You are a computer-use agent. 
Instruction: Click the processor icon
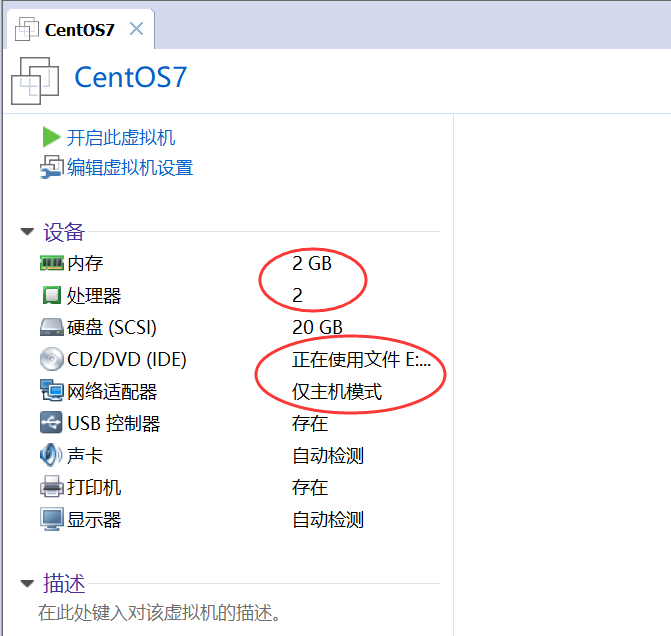click(52, 295)
